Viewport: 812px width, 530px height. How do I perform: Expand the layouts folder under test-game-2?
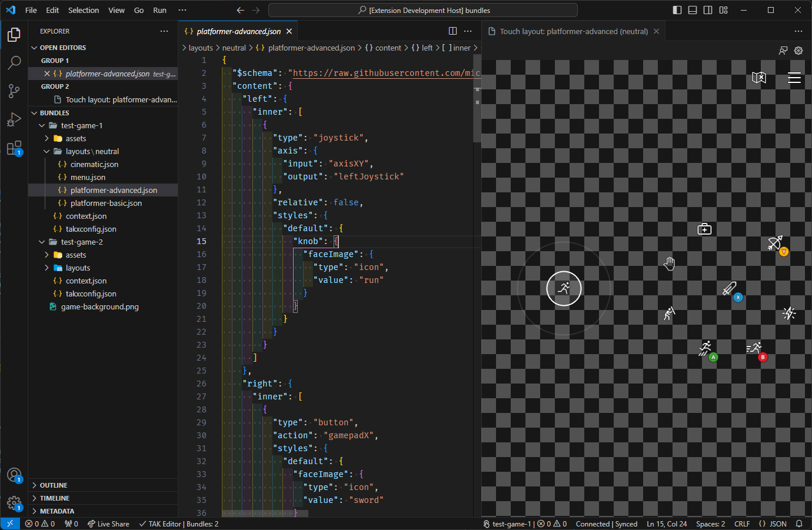(x=103, y=268)
